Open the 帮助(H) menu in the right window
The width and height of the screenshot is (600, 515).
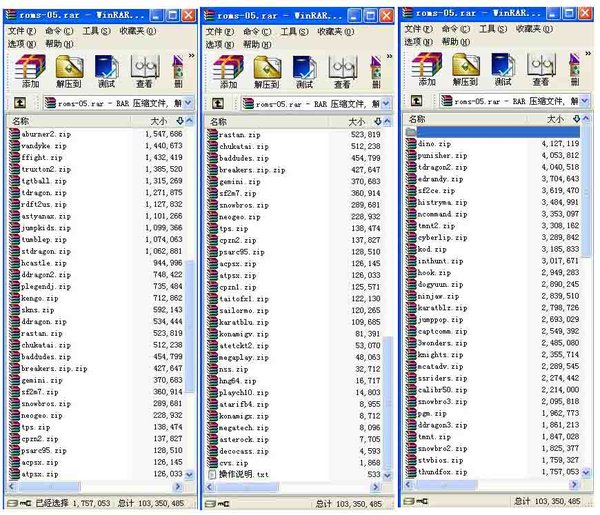[x=456, y=42]
